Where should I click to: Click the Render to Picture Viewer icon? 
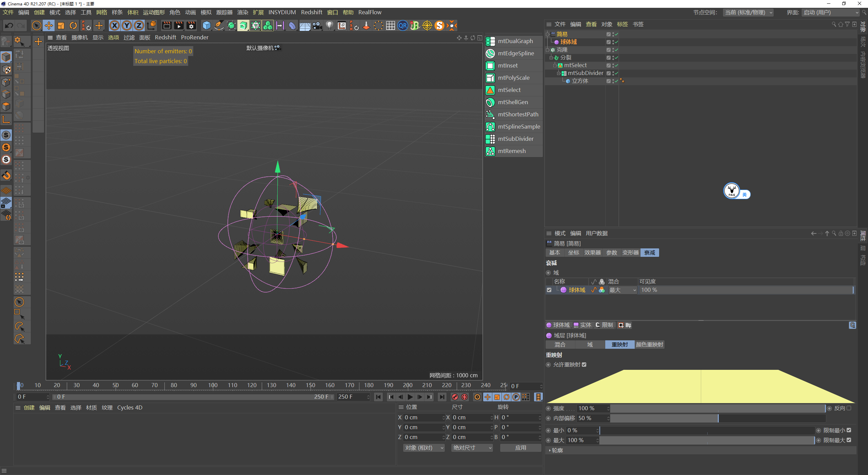179,26
